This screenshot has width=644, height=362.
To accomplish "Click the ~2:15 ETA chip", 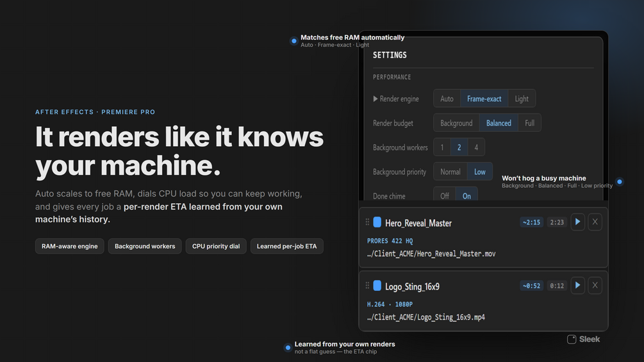I will pyautogui.click(x=531, y=222).
